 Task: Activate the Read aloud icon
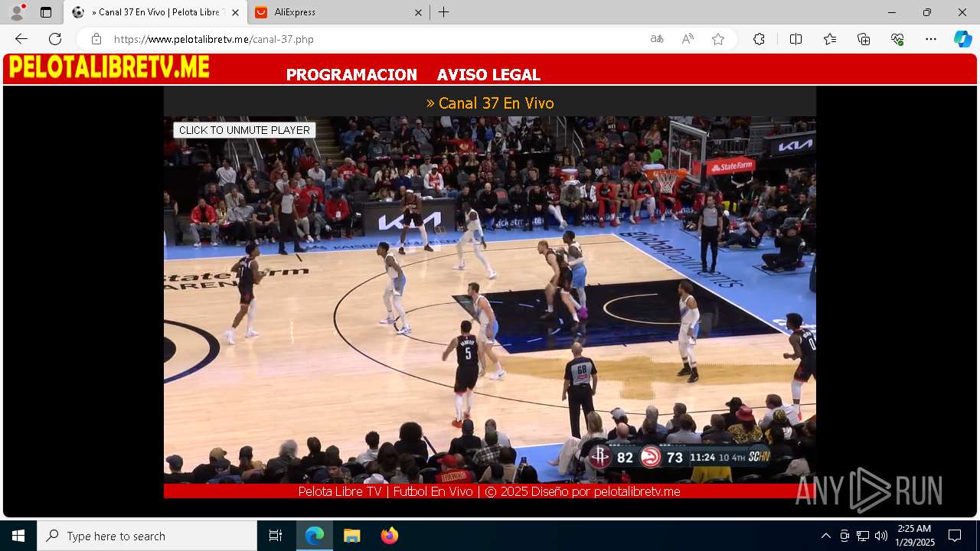pyautogui.click(x=688, y=39)
